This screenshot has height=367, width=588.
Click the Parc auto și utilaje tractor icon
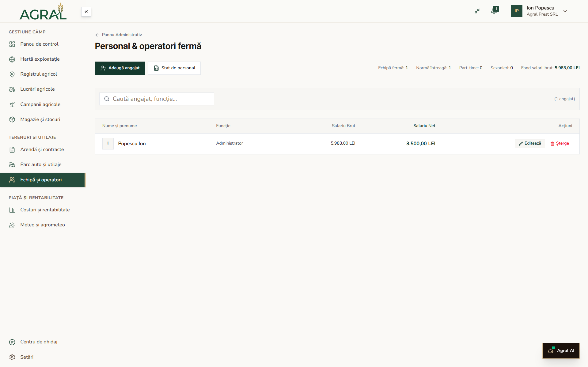coord(12,165)
